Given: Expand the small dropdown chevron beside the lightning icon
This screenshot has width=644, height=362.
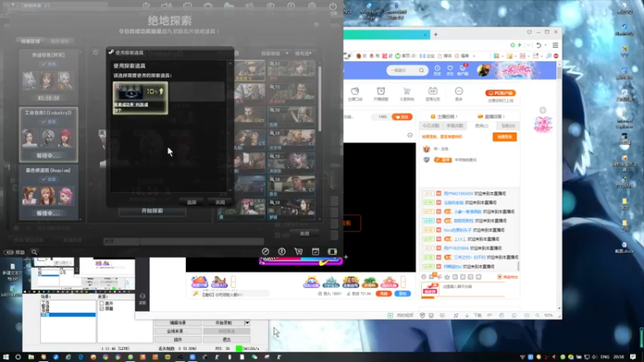Looking at the screenshot, I should pos(529,45).
